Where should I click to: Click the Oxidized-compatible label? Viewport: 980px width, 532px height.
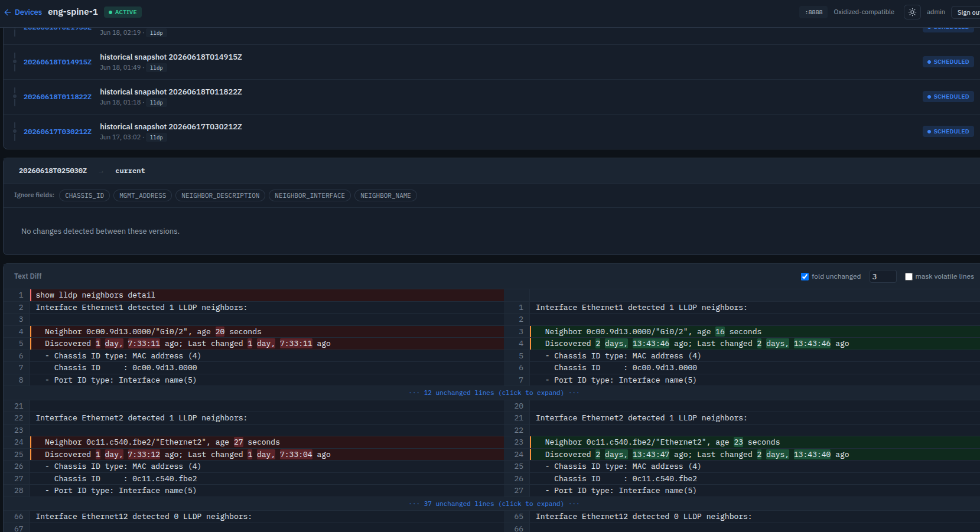864,12
